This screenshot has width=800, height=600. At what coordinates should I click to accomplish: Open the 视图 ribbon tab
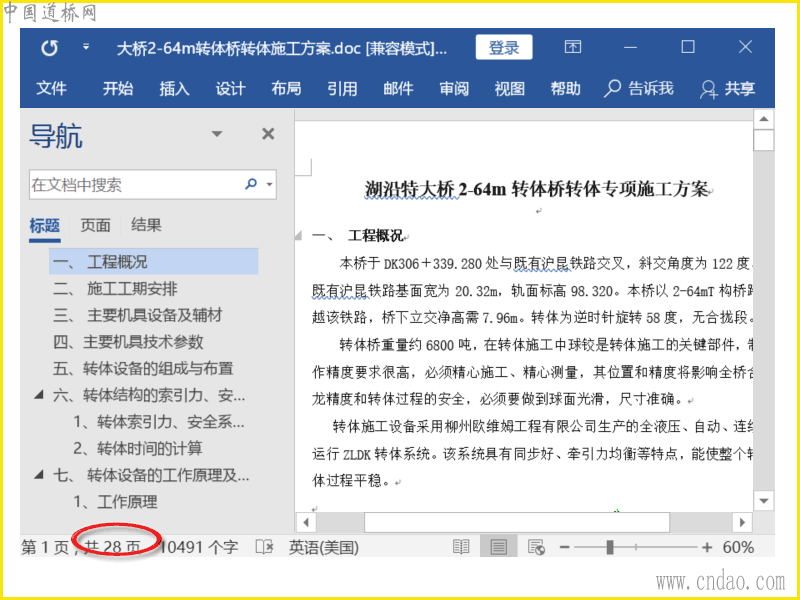(x=509, y=88)
